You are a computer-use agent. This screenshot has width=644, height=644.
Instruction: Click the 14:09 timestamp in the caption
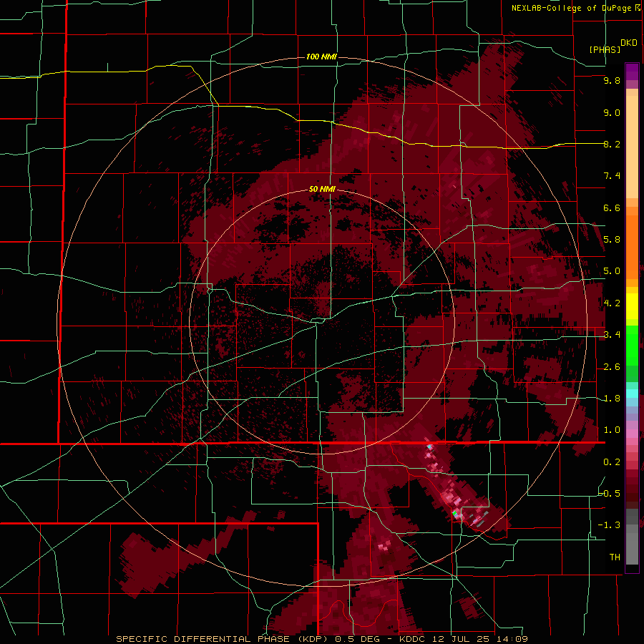[512, 639]
